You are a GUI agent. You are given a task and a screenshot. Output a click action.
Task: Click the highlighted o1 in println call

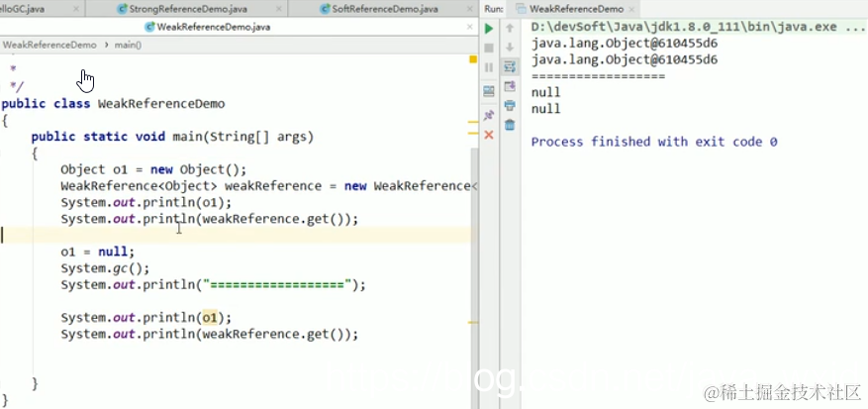pyautogui.click(x=210, y=318)
